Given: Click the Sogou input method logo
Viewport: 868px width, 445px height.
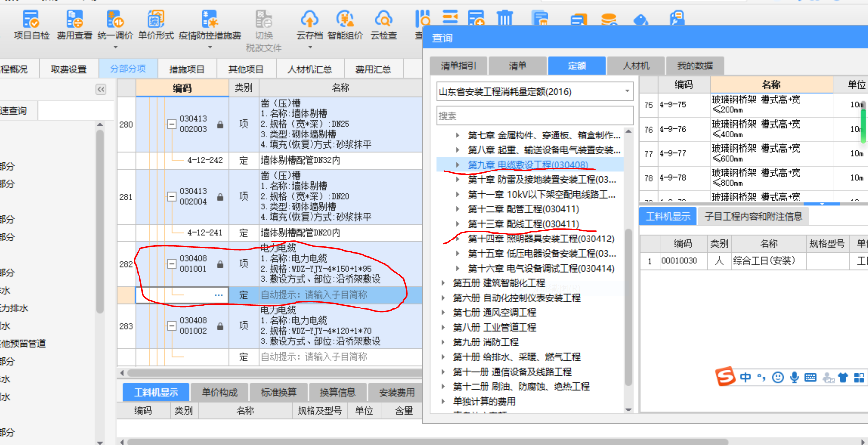Looking at the screenshot, I should (x=726, y=377).
